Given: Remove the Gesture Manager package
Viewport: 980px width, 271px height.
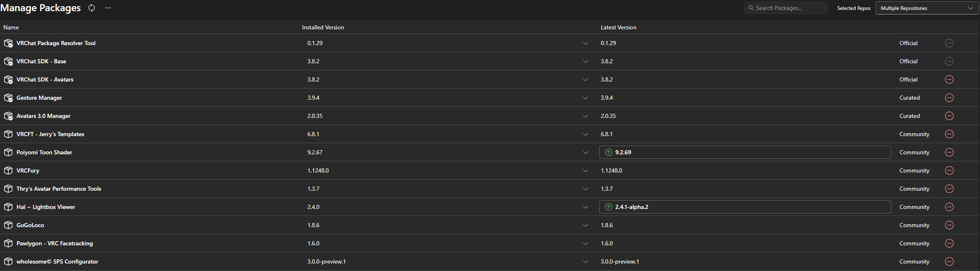Looking at the screenshot, I should click(x=949, y=98).
